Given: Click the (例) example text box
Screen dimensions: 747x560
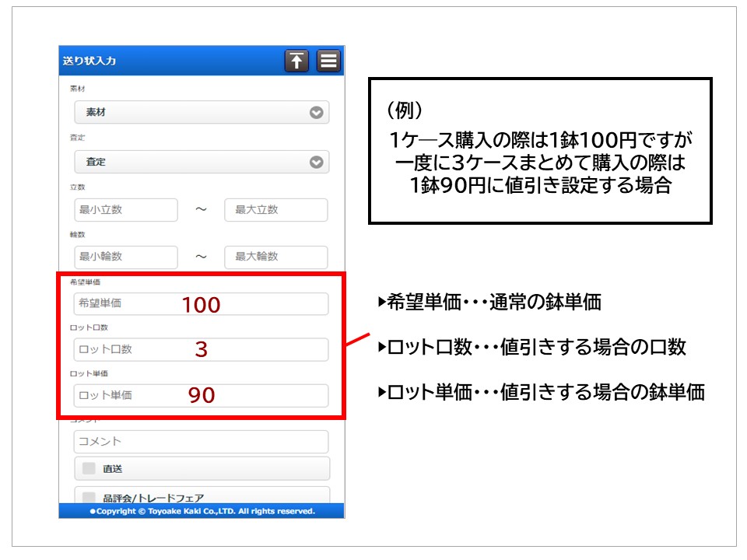Looking at the screenshot, I should pos(540,151).
